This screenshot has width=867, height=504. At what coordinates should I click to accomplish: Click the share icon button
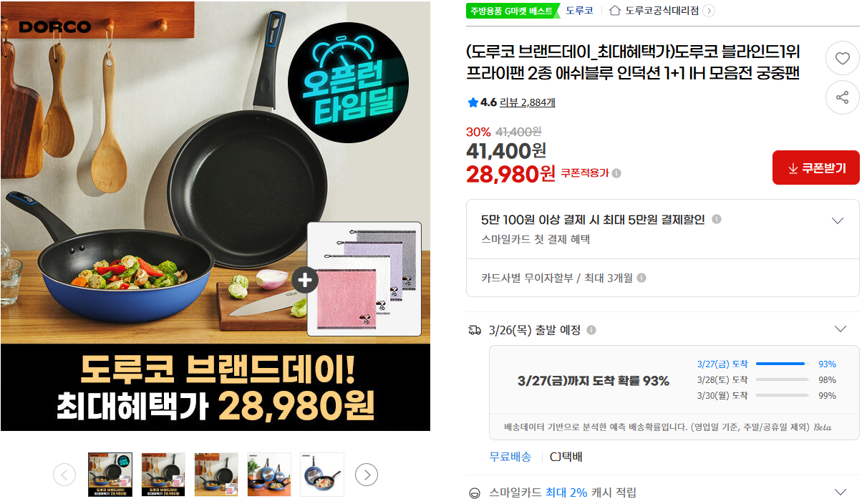pos(843,98)
